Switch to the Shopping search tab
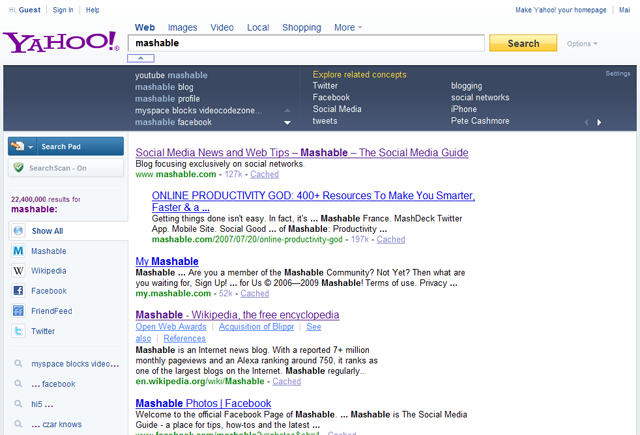 [302, 27]
